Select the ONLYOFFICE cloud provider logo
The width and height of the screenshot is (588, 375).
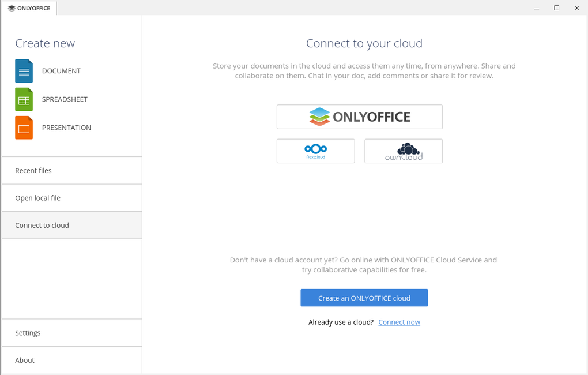[x=359, y=117]
